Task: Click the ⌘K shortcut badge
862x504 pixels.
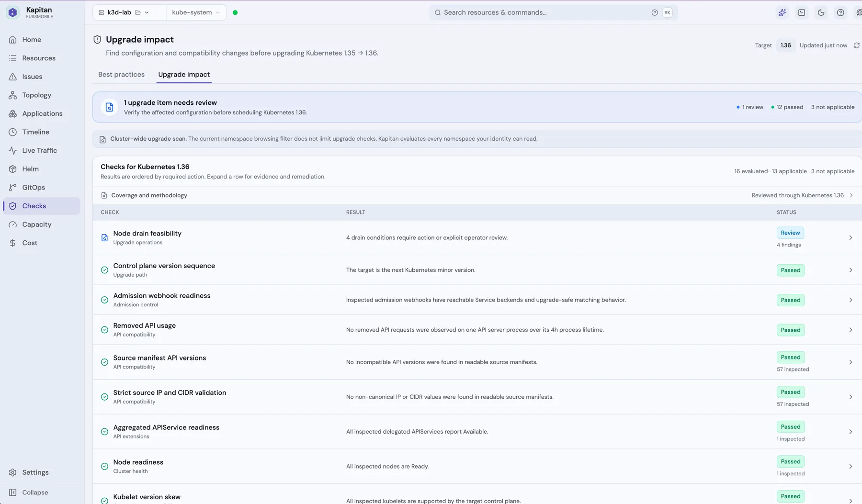Action: 667,12
